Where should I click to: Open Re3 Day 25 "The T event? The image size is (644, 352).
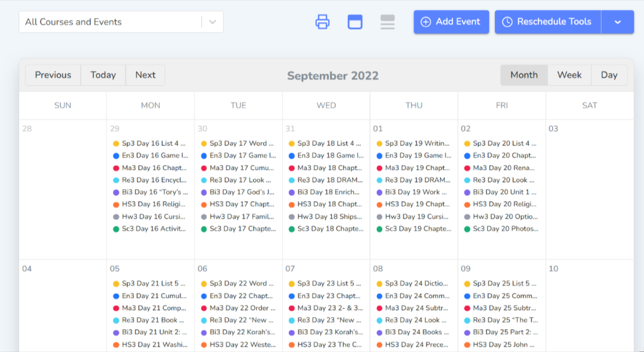[x=501, y=320]
